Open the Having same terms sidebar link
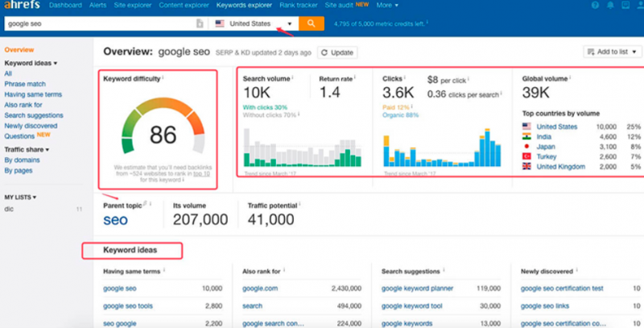The image size is (644, 328). 33,94
